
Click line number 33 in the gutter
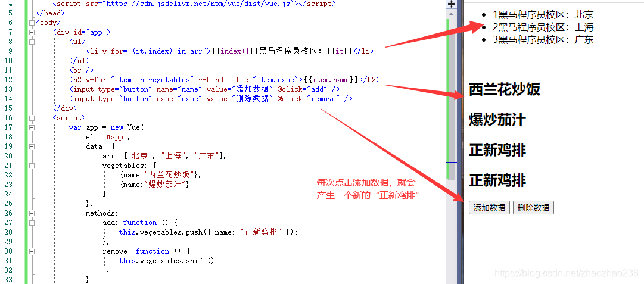coord(8,280)
